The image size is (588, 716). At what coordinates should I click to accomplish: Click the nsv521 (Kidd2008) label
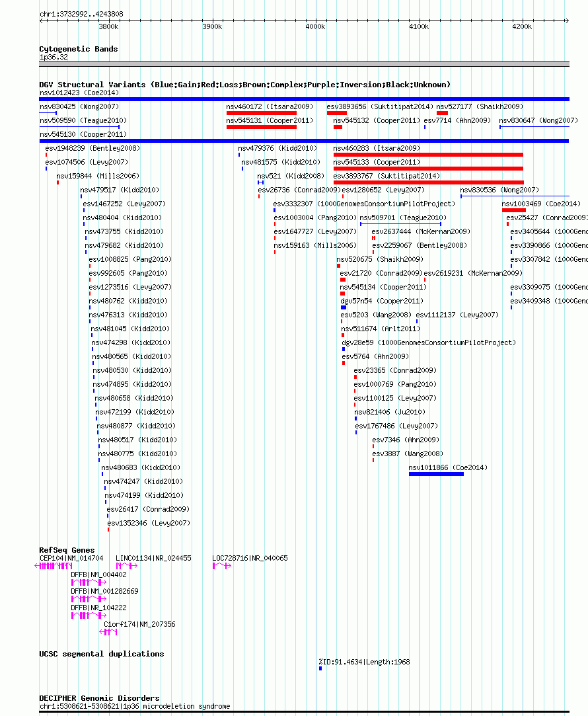(x=291, y=176)
